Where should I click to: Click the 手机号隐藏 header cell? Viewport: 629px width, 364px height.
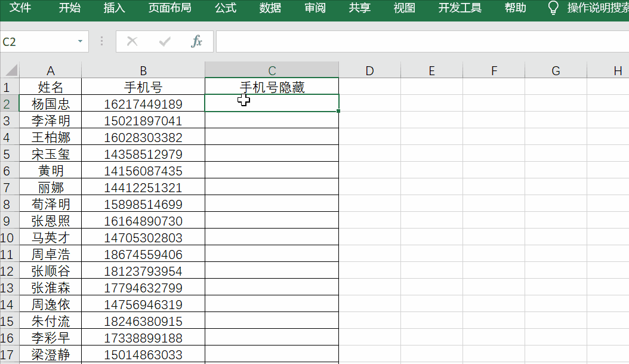coord(272,87)
